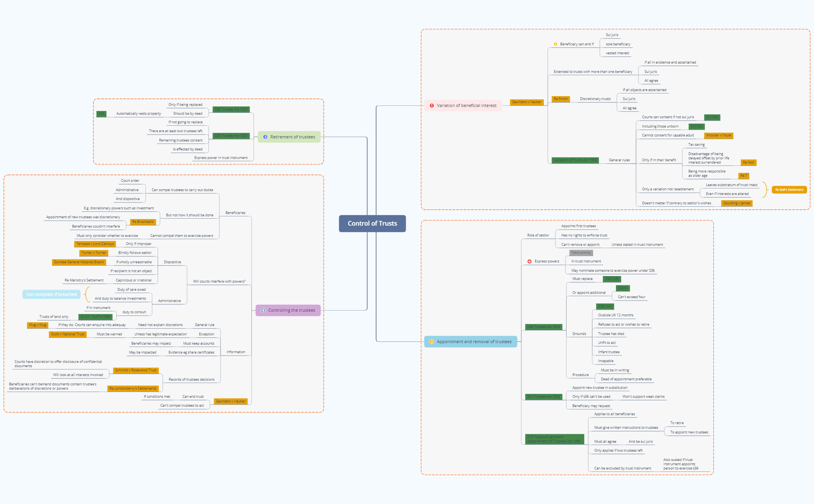The image size is (814, 504).
Task: Select the Controlling the trustees topic
Action: pyautogui.click(x=288, y=310)
